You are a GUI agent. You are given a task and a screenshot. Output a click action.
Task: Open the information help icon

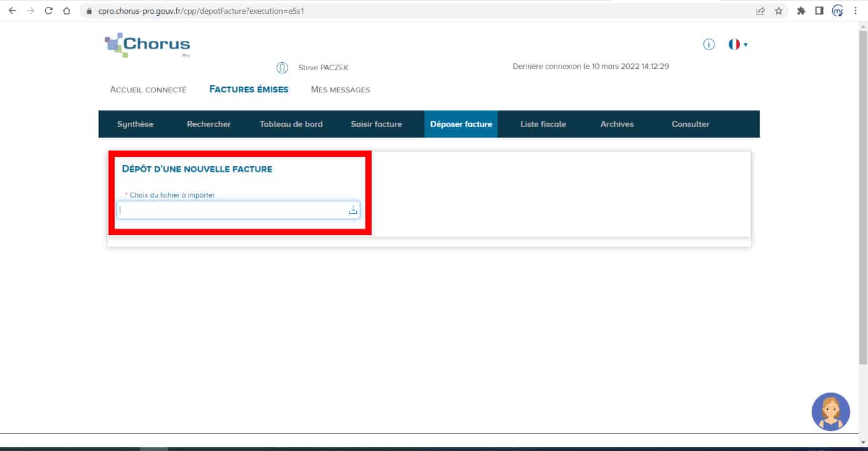click(x=709, y=45)
